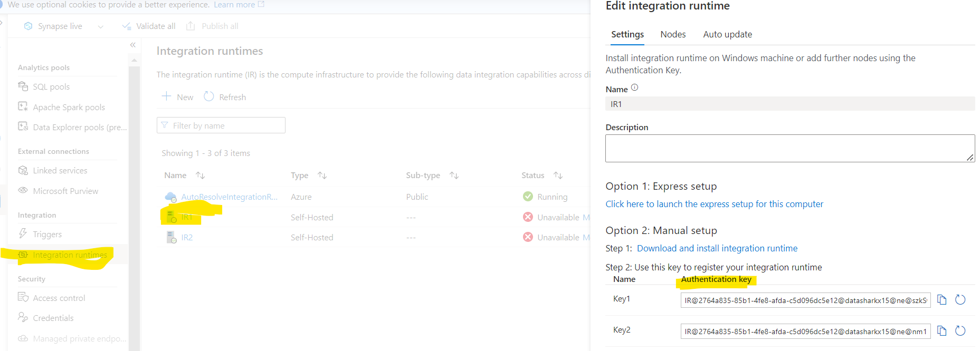Viewport: 980px width, 351px height.
Task: Click the Name info icon
Action: (x=635, y=88)
